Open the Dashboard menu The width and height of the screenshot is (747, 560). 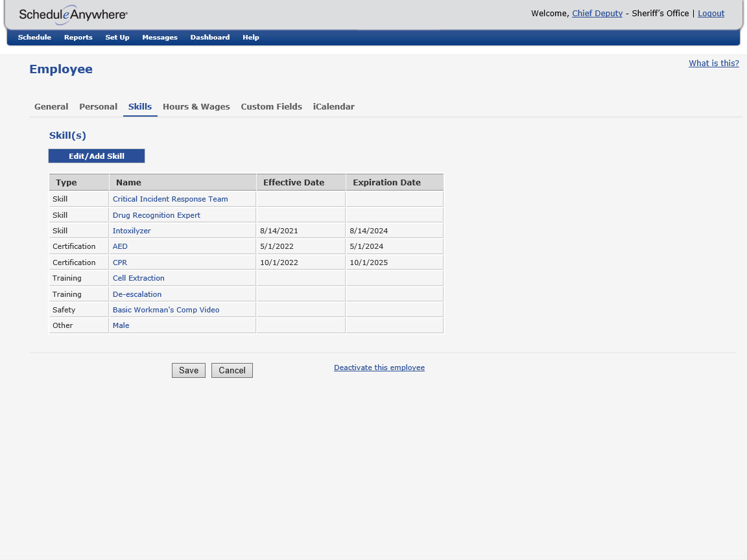209,37
